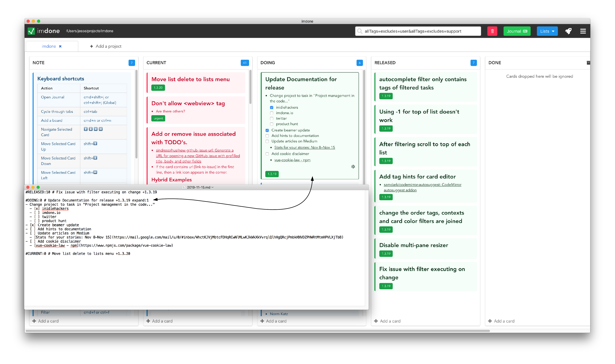Add a card in DOING list

pos(273,321)
